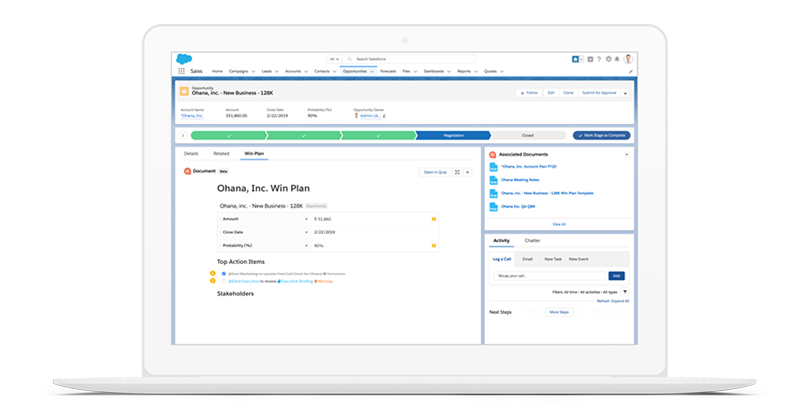Click the Quip icon in Associated Documents
The height and width of the screenshot is (417, 800).
492,155
